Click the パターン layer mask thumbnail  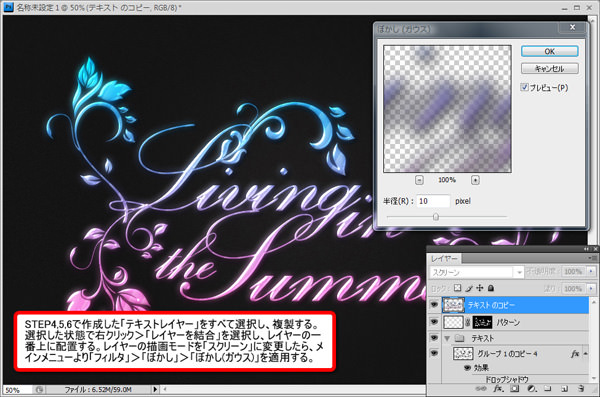click(x=482, y=322)
